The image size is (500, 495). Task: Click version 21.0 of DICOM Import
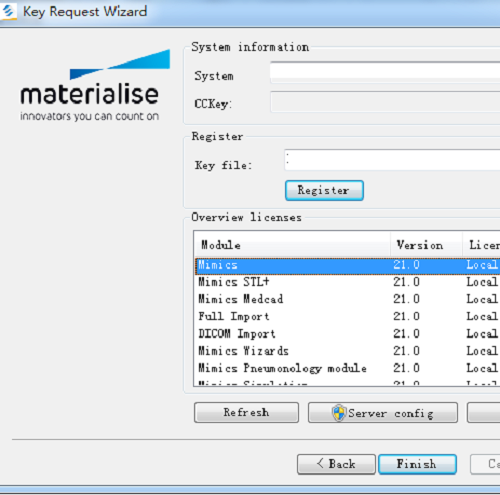[x=406, y=334]
